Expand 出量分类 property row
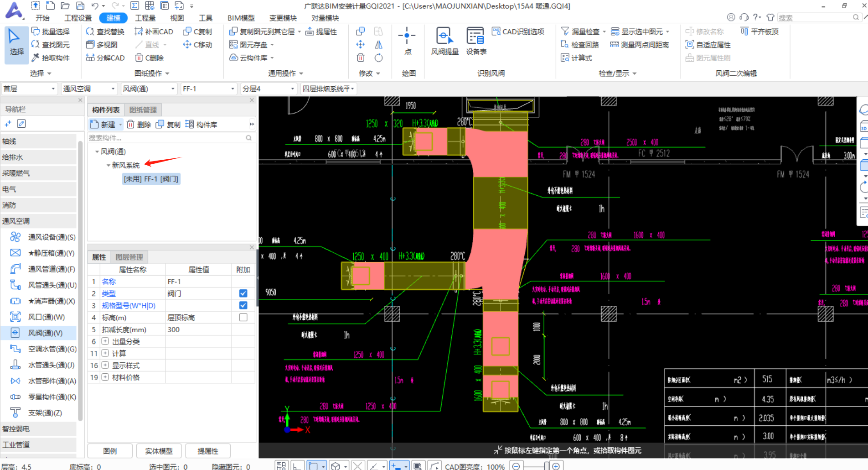The image size is (868, 470). (x=105, y=341)
